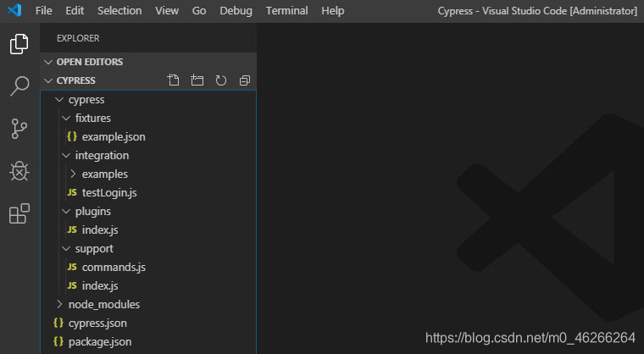Click JSON icon beside example.json
This screenshot has height=354, width=644.
click(x=72, y=136)
